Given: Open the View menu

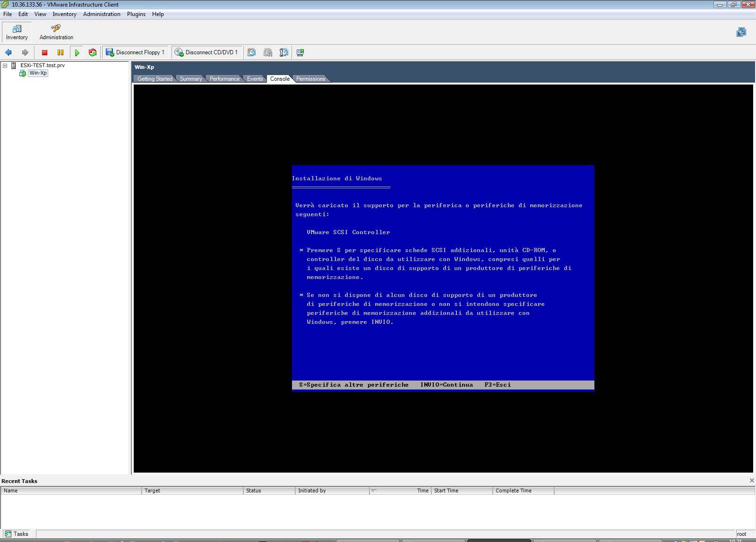Looking at the screenshot, I should pos(40,14).
